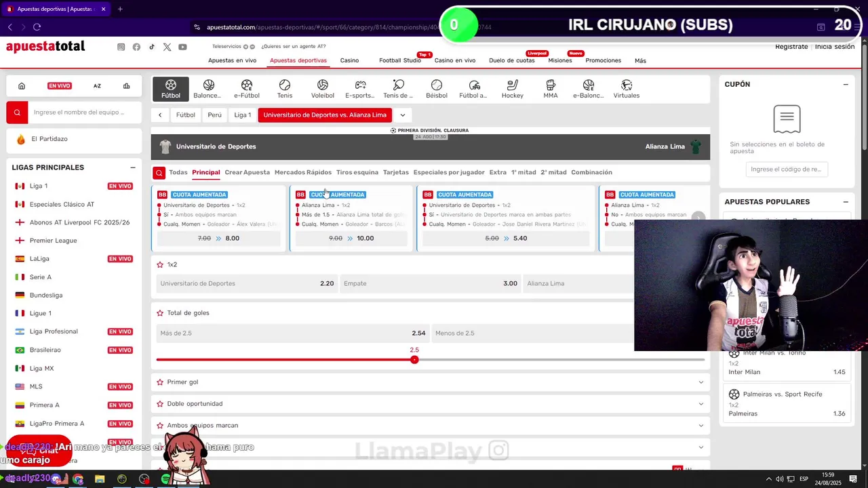This screenshot has width=868, height=488.
Task: Click the red team search magnifier icon
Action: click(x=17, y=113)
